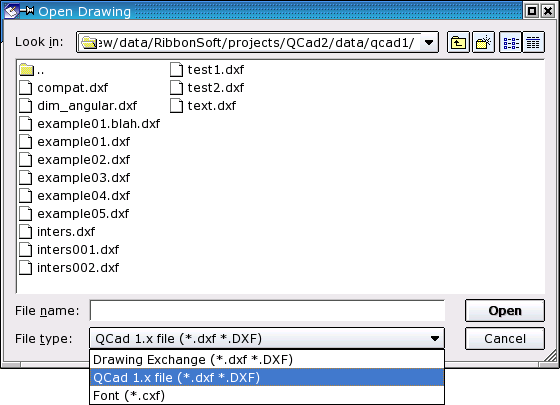Focus the File name input field
Viewport: 560px width, 405px height.
pyautogui.click(x=267, y=311)
